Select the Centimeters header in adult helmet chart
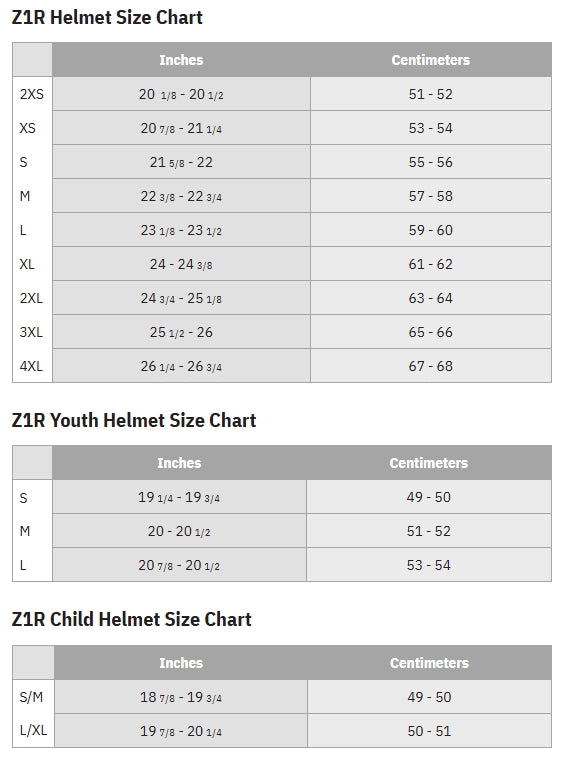This screenshot has height=766, width=570. coord(431,60)
